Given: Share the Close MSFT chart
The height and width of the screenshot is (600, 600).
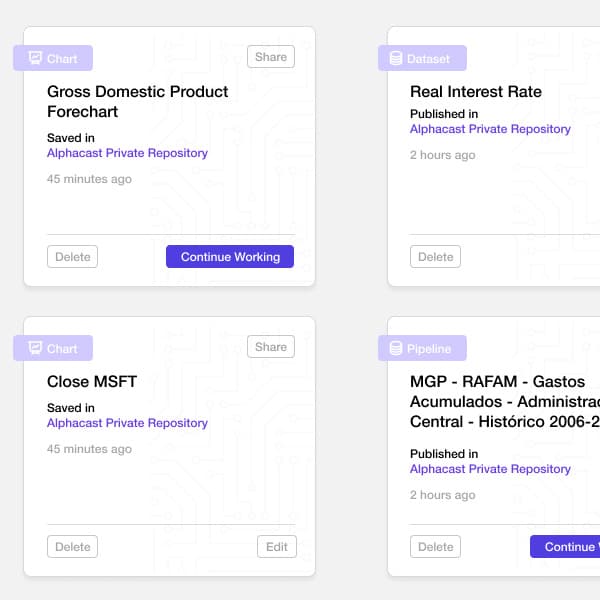Looking at the screenshot, I should click(x=271, y=347).
